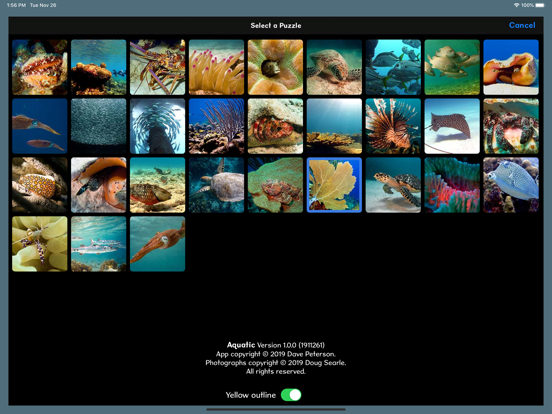Click the 'Yellow outline' label
This screenshot has width=552, height=414.
click(x=251, y=395)
